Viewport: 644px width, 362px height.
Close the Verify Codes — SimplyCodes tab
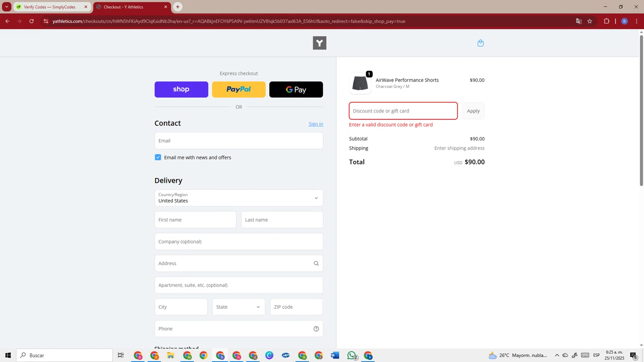(x=86, y=7)
